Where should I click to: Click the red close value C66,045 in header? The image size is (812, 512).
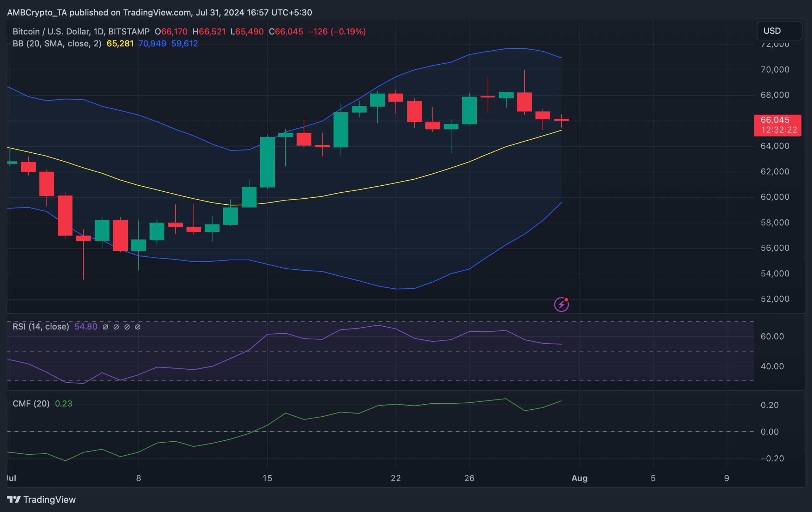(x=286, y=32)
